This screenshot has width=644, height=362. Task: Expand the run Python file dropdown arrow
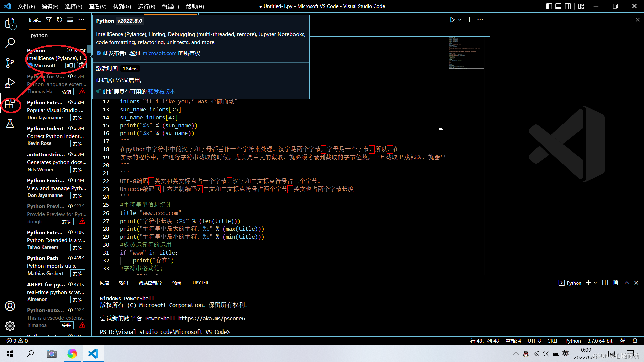tap(460, 20)
